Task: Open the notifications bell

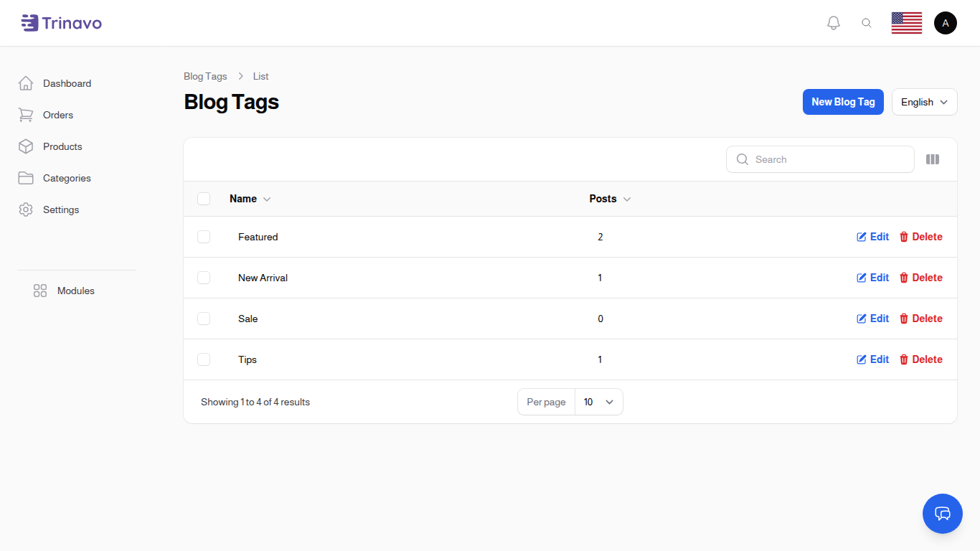Action: (833, 22)
